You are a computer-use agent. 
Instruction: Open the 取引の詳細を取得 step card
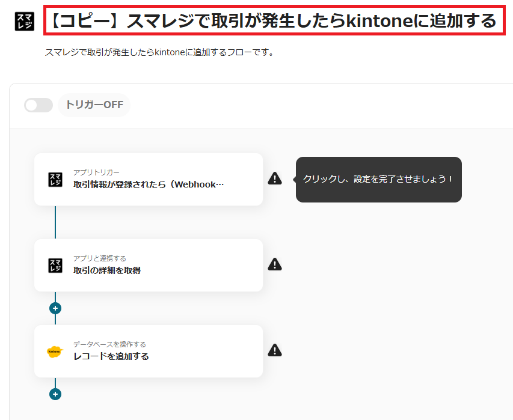pyautogui.click(x=149, y=266)
